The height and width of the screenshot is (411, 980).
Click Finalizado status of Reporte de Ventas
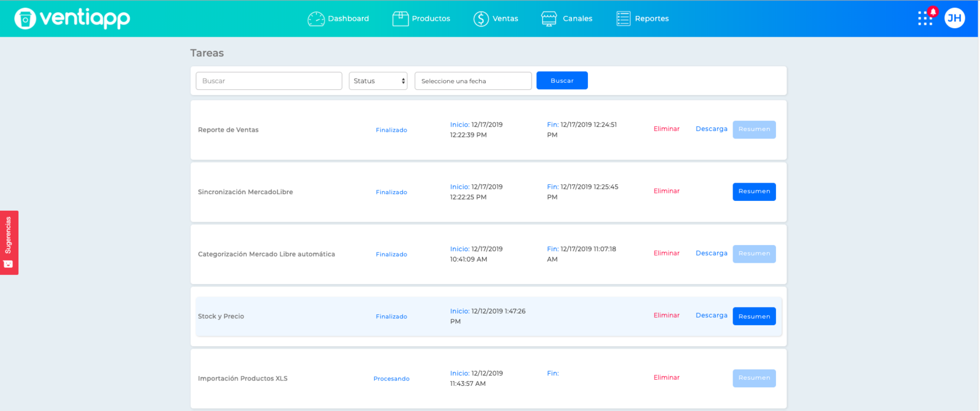pyautogui.click(x=391, y=130)
